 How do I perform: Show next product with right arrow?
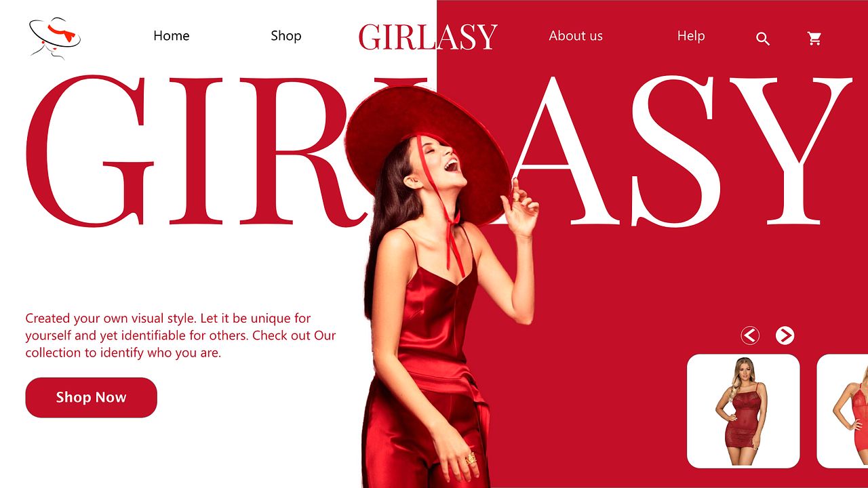(x=785, y=335)
